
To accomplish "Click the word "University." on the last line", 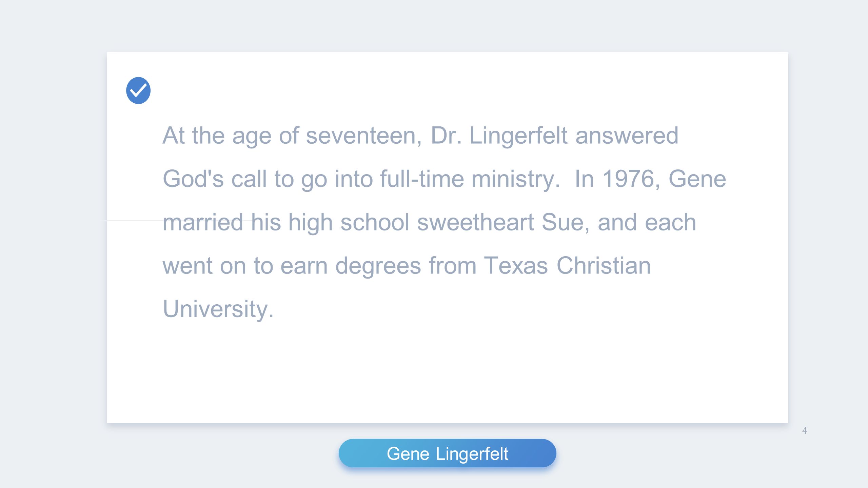I will (218, 309).
